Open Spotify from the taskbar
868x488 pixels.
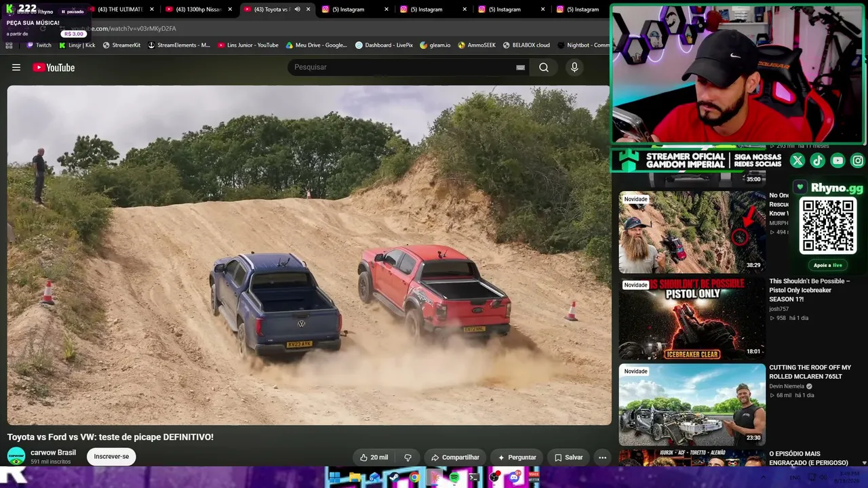coord(454,478)
